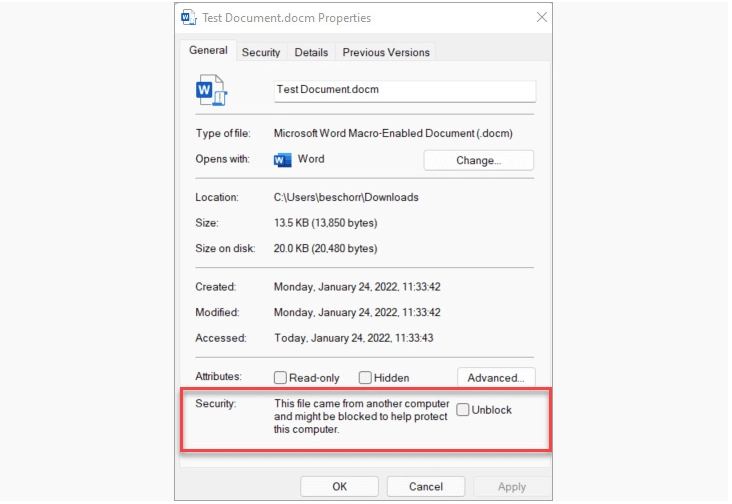Click the security message about another computer
The height and width of the screenshot is (504, 732).
coord(361,416)
